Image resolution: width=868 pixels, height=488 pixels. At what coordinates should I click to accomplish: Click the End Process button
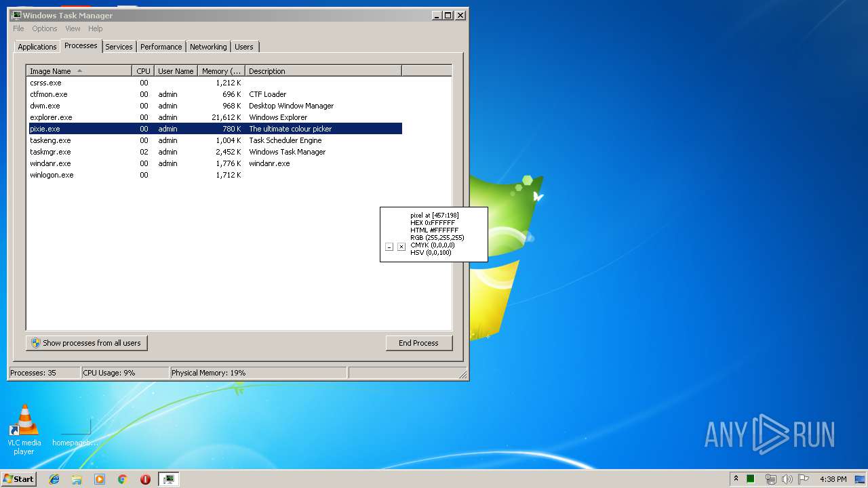point(418,343)
